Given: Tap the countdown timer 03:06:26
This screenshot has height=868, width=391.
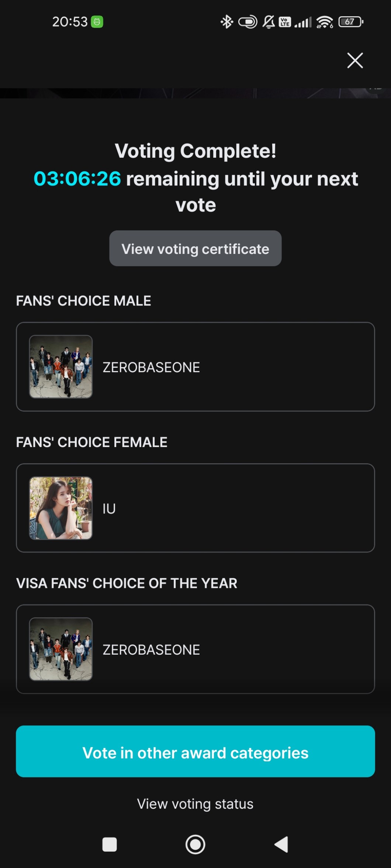Looking at the screenshot, I should [77, 179].
